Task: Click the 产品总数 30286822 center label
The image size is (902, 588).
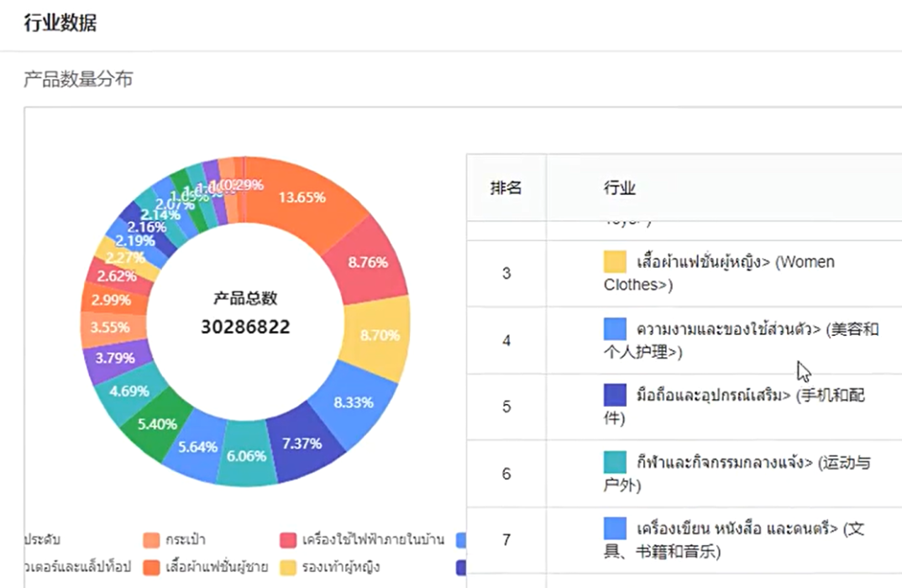Action: click(x=244, y=313)
